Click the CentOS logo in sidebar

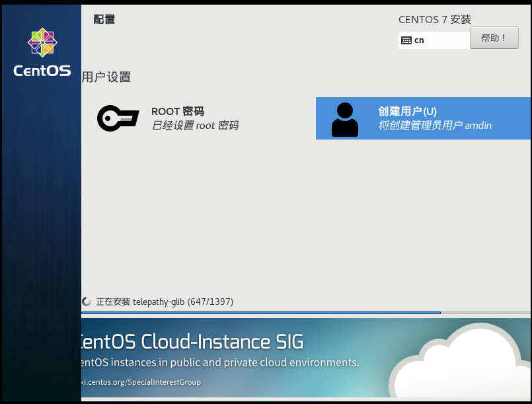pyautogui.click(x=42, y=42)
